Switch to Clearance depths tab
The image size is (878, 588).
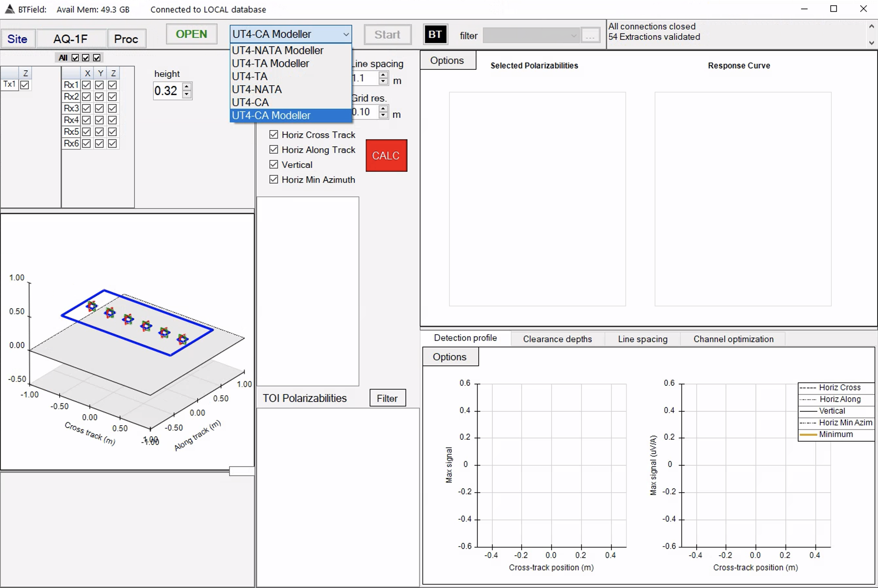[557, 339]
